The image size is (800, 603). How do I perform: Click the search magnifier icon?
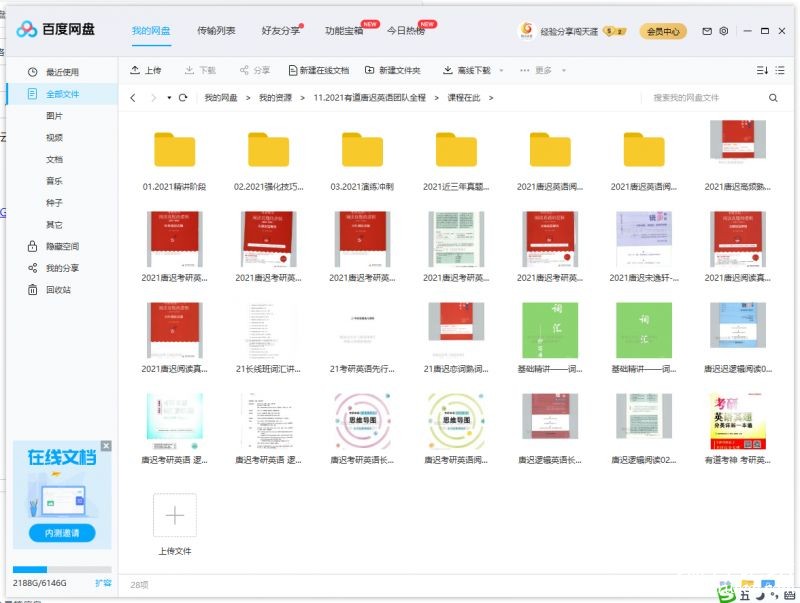(x=773, y=97)
